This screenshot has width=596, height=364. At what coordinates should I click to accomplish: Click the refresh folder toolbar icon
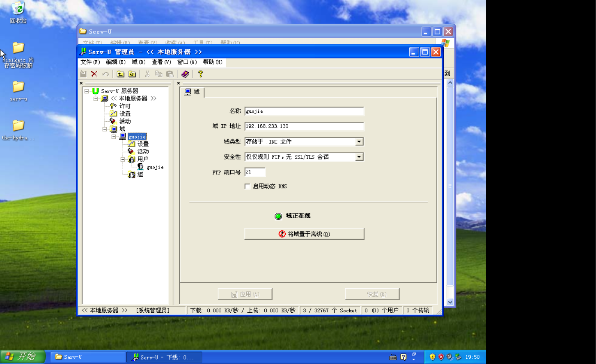click(x=132, y=74)
